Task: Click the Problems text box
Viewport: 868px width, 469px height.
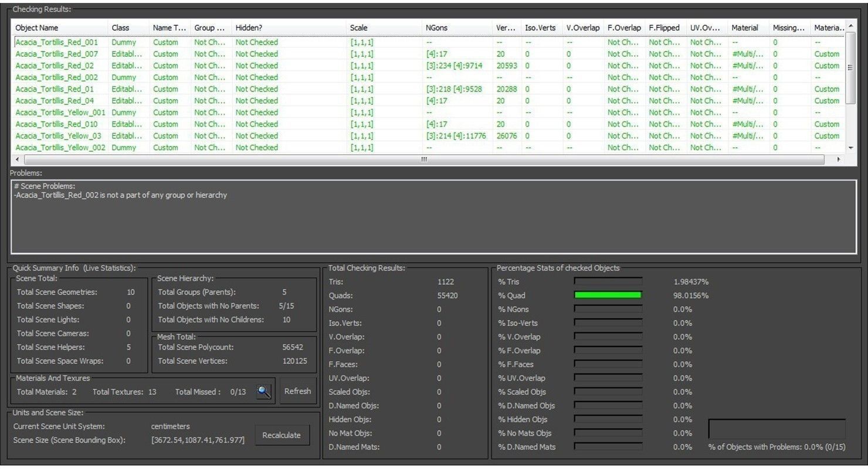Action: click(433, 216)
